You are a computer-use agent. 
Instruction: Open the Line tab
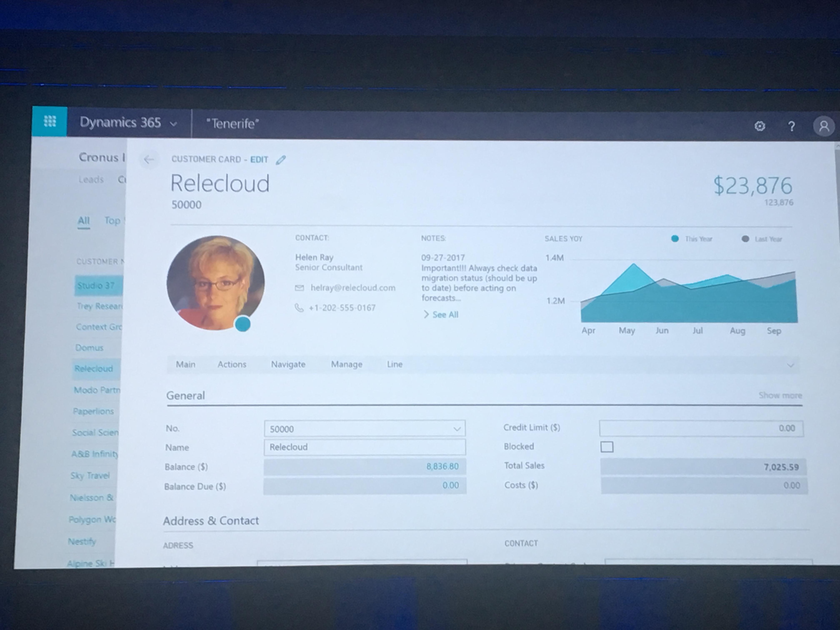(x=395, y=364)
